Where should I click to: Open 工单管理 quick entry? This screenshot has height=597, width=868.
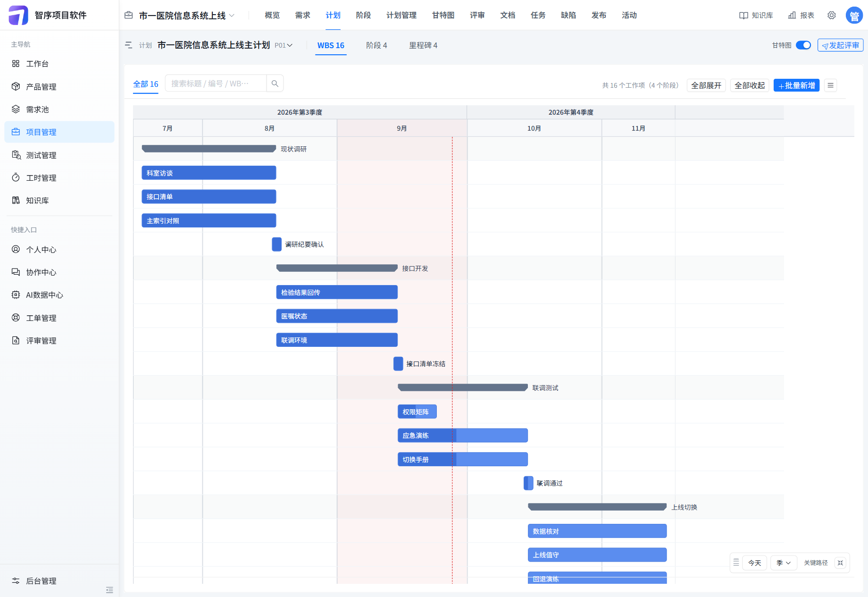(59, 318)
